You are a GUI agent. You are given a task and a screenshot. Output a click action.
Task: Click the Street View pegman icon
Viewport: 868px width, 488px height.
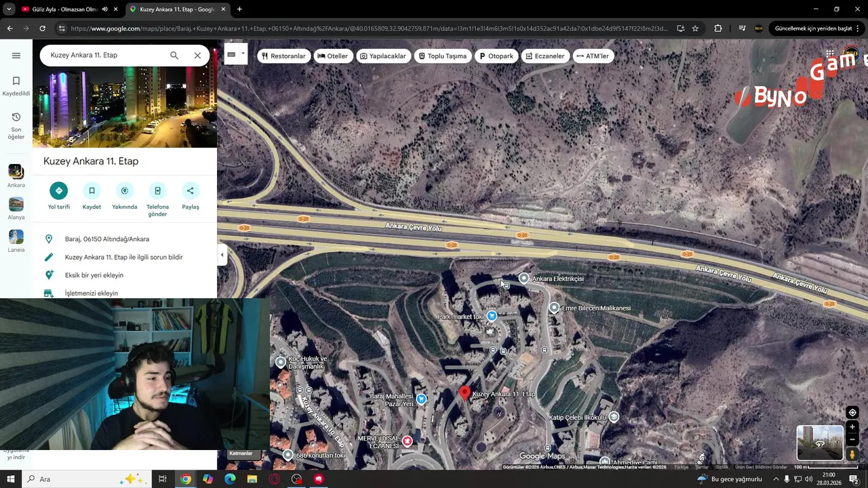[852, 454]
